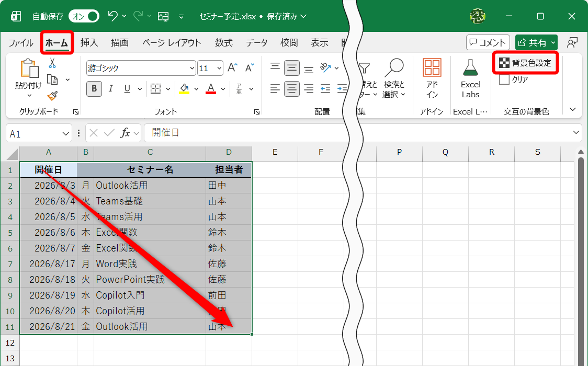Apply the yellow fill color
Viewport: 588px width, 366px height.
(x=184, y=88)
